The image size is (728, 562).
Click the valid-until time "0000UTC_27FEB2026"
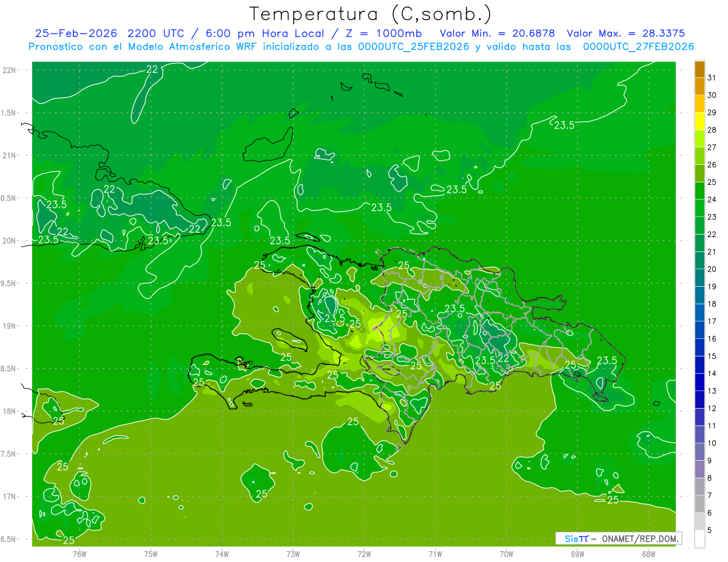click(638, 47)
